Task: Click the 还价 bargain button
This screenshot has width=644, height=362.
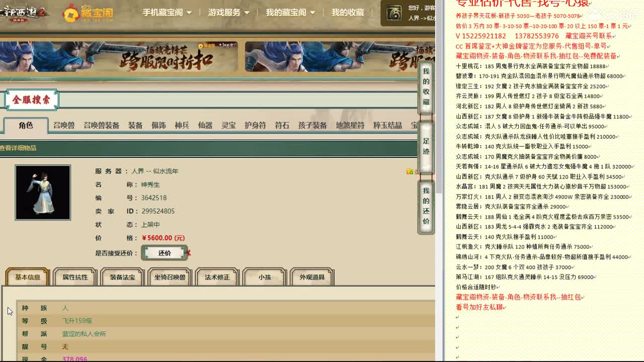Action: tap(165, 253)
